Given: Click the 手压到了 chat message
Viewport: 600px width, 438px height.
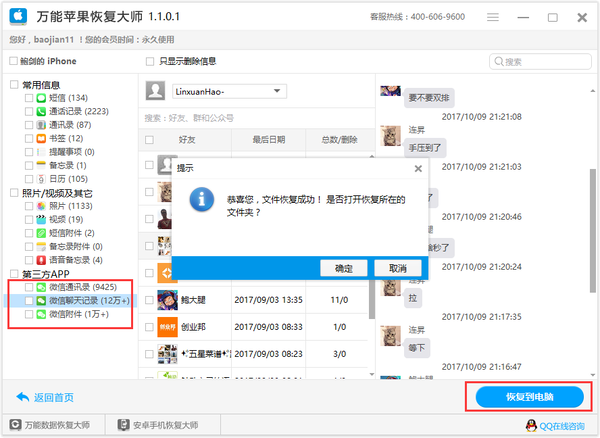Looking at the screenshot, I should click(x=425, y=148).
